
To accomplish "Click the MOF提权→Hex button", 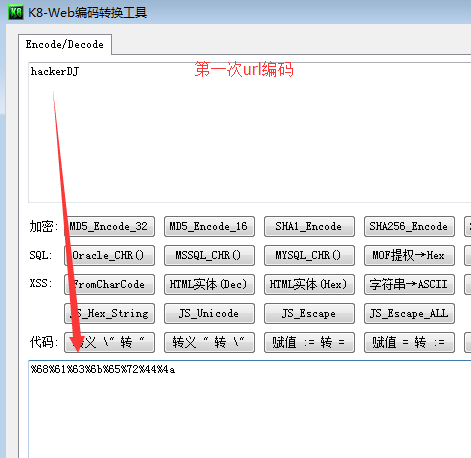I will 409,256.
